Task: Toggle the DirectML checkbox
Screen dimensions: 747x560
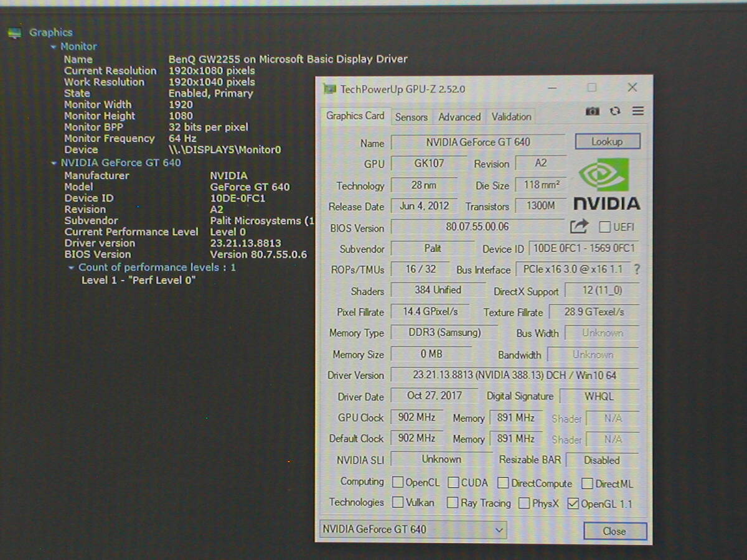Action: tap(587, 483)
